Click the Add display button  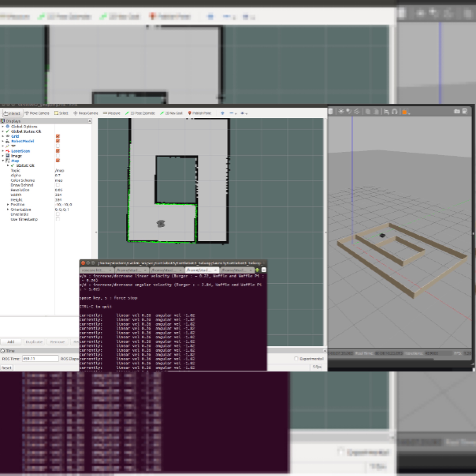(11, 342)
